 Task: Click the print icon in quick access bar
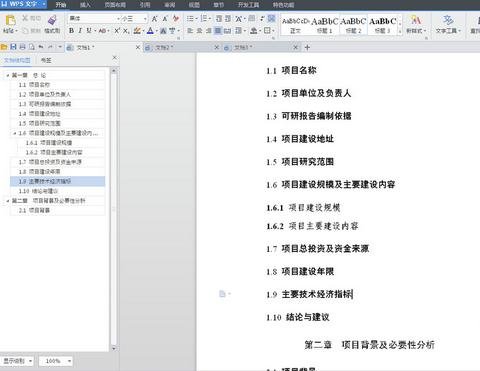tap(22, 47)
